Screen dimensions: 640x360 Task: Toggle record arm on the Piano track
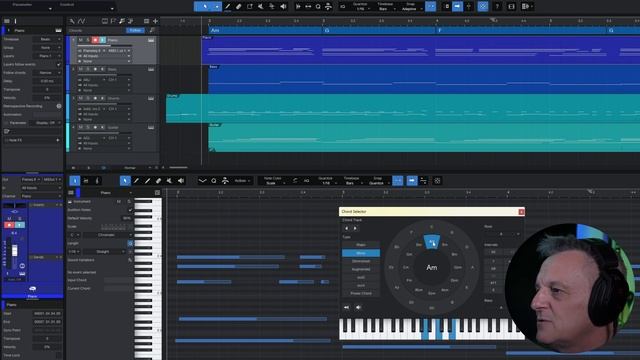coord(95,40)
